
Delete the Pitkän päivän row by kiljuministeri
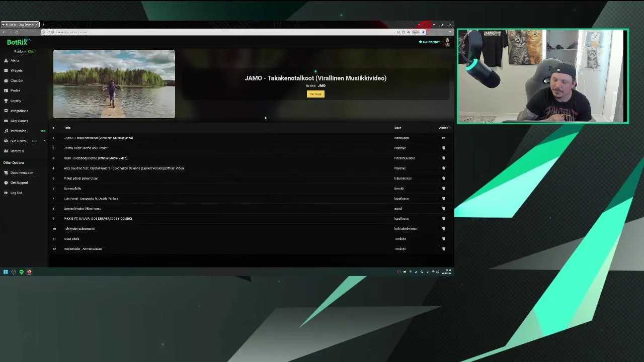(x=443, y=178)
